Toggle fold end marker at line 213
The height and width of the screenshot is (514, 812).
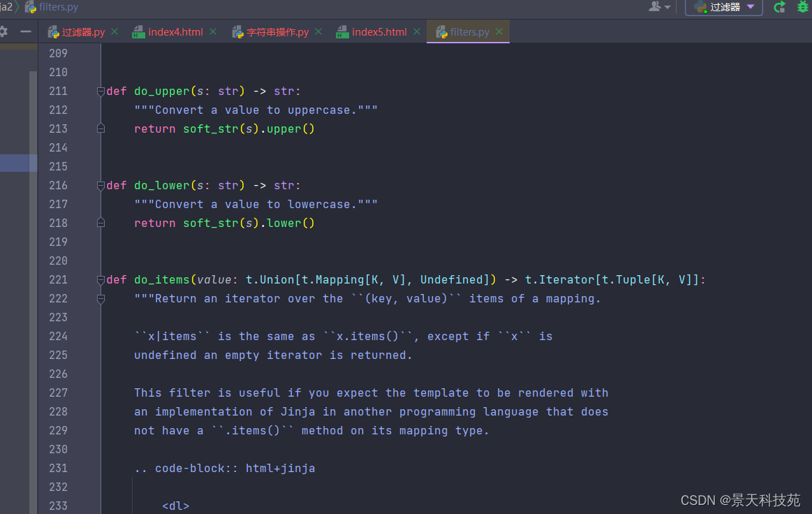(101, 128)
